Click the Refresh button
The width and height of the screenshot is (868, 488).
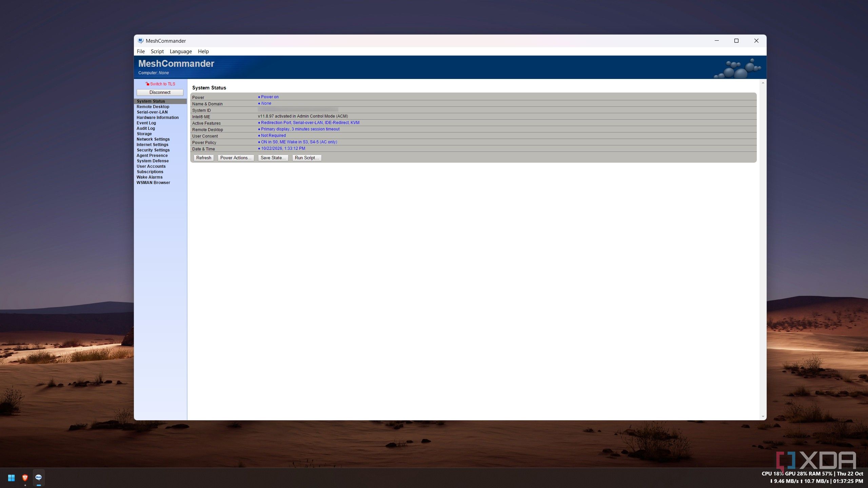203,158
